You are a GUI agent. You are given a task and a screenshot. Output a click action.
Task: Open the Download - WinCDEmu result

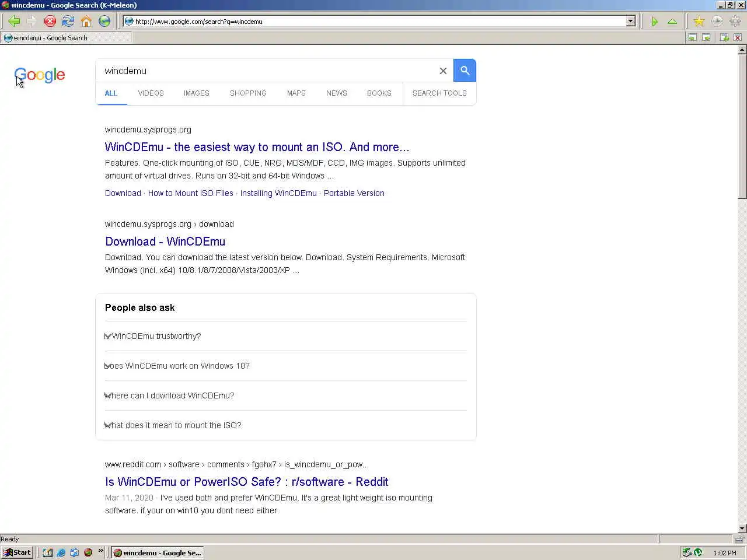[165, 242]
